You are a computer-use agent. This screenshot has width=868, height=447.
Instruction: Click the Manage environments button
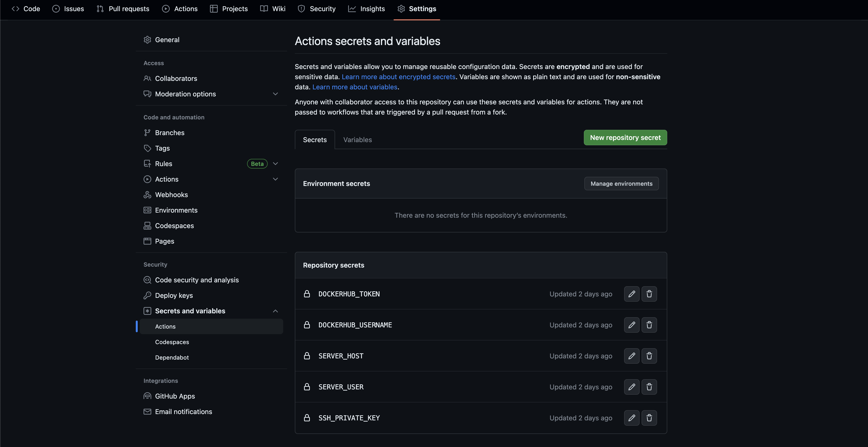(621, 184)
